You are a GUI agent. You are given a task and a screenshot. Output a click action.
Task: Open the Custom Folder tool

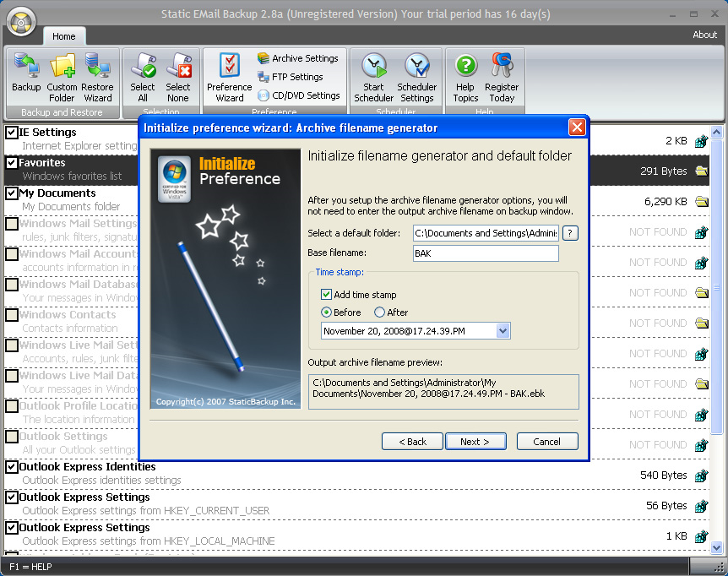click(62, 78)
